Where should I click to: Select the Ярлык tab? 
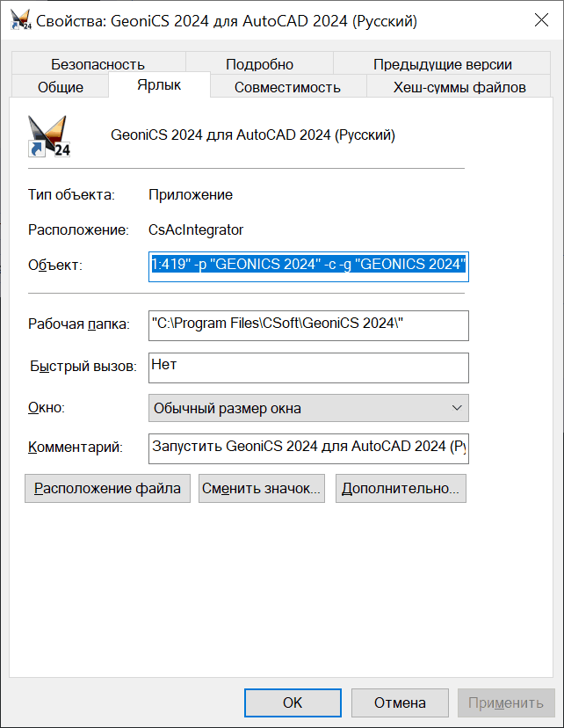pos(159,85)
